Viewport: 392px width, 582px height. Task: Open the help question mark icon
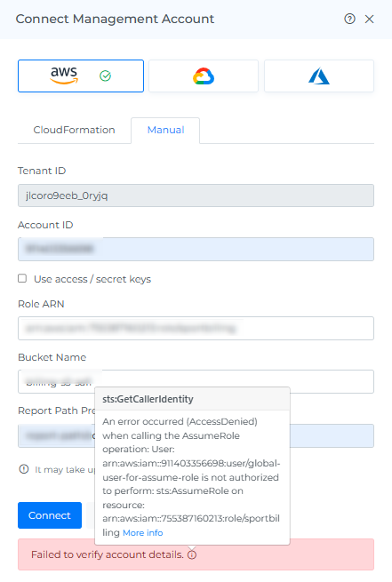[349, 19]
